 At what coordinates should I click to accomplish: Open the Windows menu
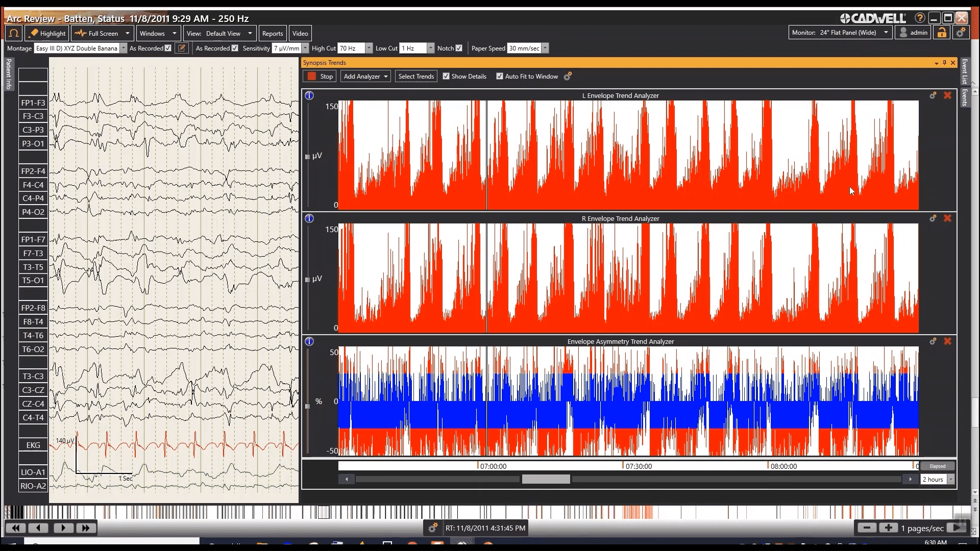tap(158, 34)
